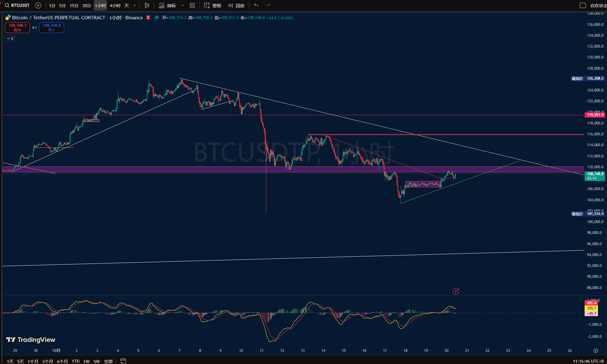Toggle the fullscreen square checkbox at top right

point(583,5)
